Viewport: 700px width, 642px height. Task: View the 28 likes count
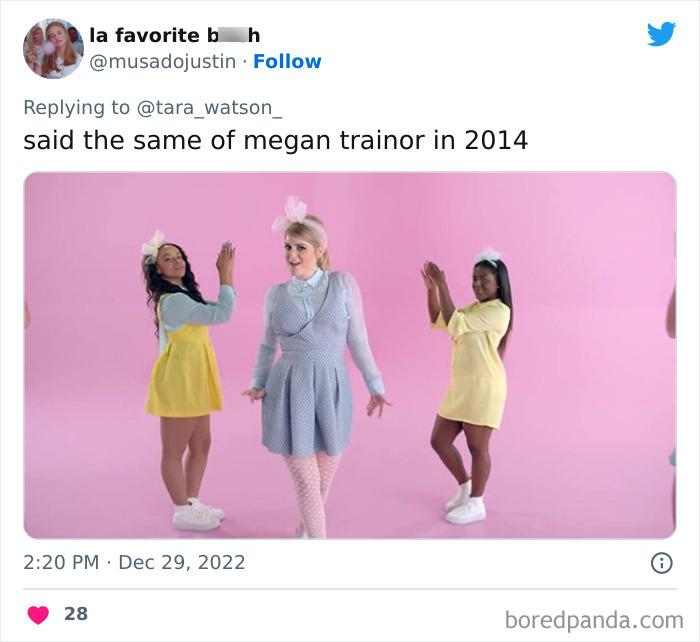tap(76, 614)
